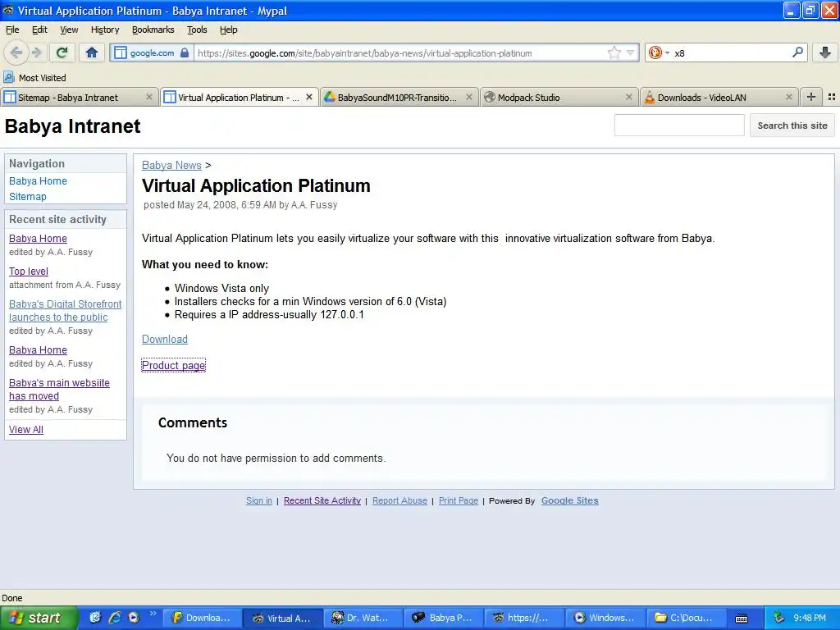Open a new tab with the plus button

[811, 97]
